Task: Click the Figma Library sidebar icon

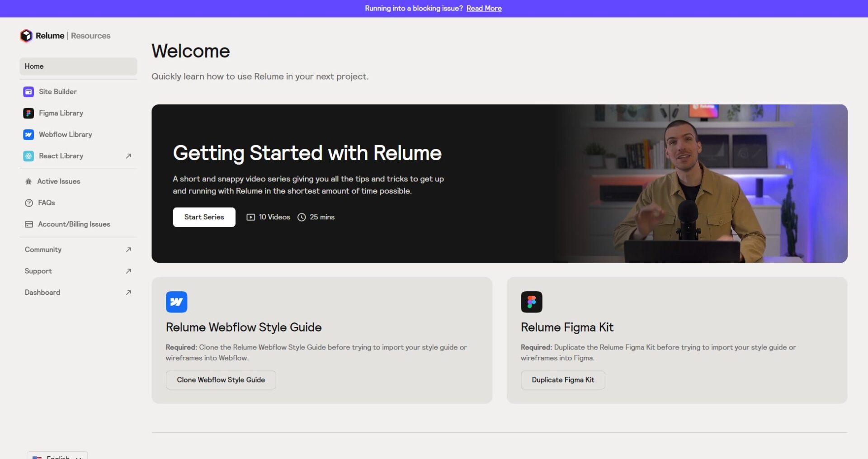Action: pyautogui.click(x=28, y=113)
